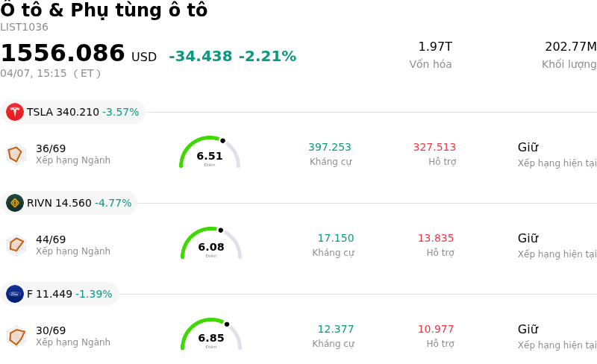The width and height of the screenshot is (597, 364).
Task: Click RIVN resistance value 17.150
Action: click(336, 239)
